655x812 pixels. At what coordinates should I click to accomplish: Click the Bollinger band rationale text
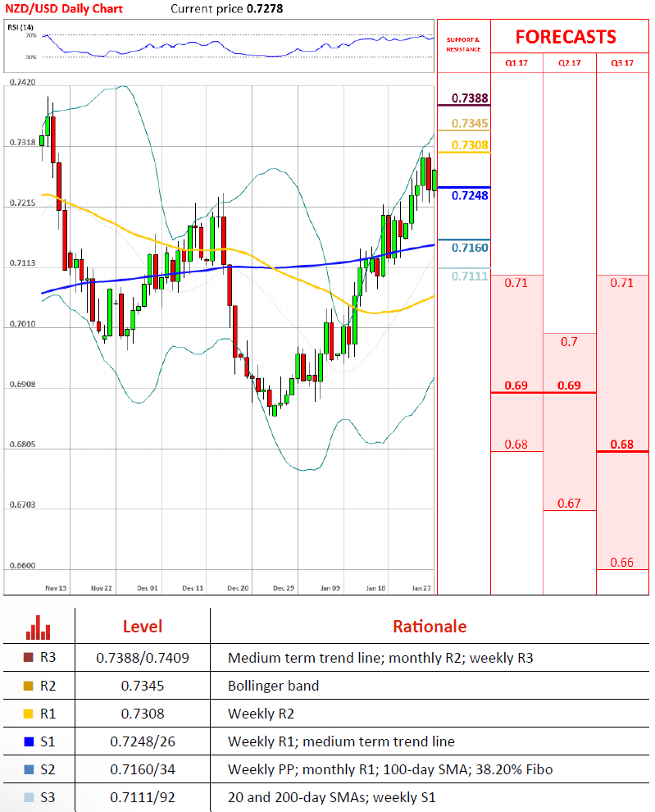(x=273, y=686)
